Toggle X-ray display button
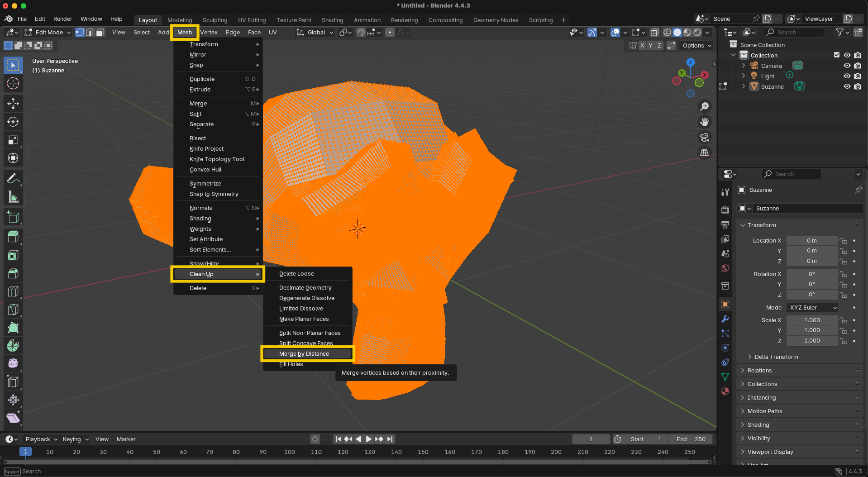 [x=654, y=32]
